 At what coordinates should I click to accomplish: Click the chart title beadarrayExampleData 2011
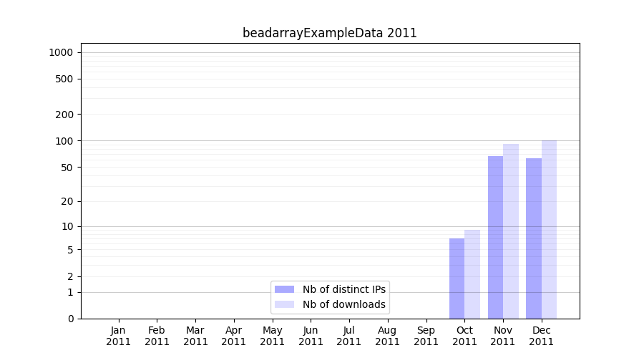pos(329,33)
